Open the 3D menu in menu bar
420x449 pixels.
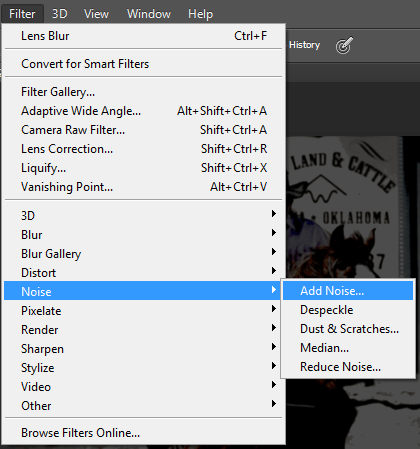pos(60,14)
